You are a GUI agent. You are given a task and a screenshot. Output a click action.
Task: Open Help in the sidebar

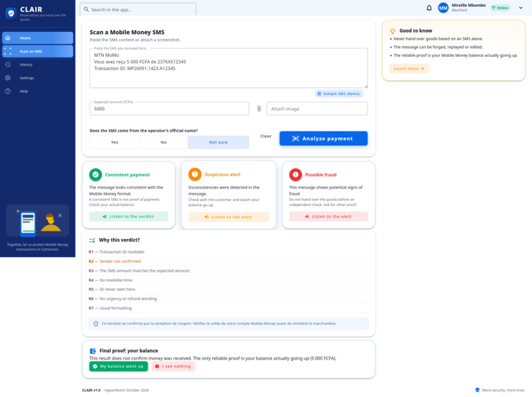coord(37,91)
